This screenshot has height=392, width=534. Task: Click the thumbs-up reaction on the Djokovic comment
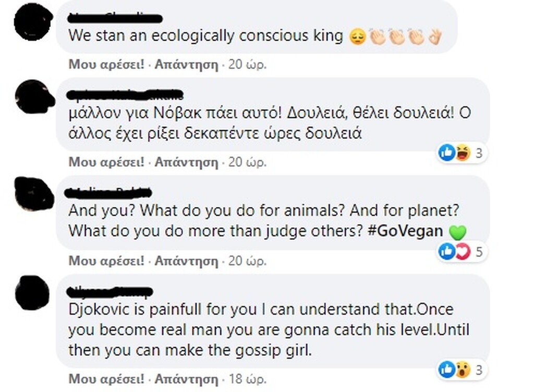447,370
